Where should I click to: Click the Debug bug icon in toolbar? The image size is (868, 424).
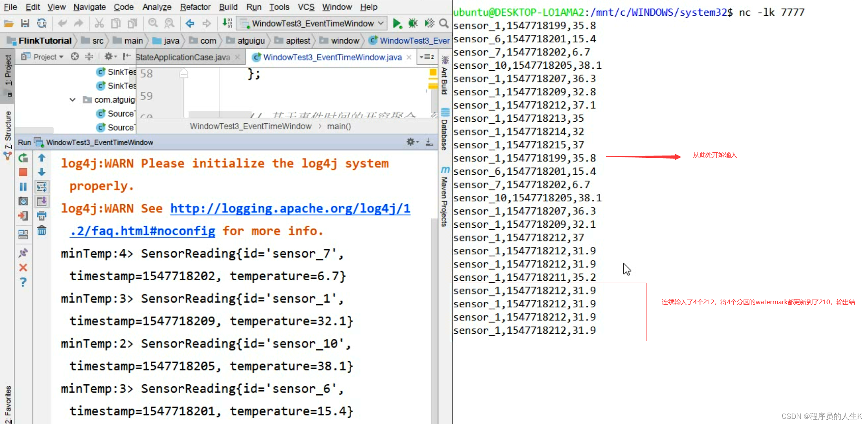413,24
